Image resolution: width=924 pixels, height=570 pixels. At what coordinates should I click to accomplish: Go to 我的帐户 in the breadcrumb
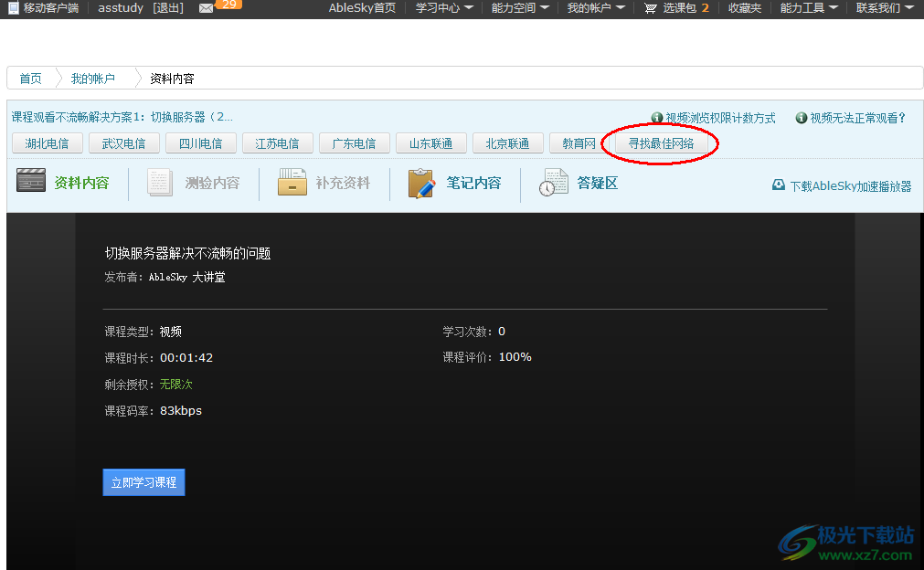pos(92,79)
